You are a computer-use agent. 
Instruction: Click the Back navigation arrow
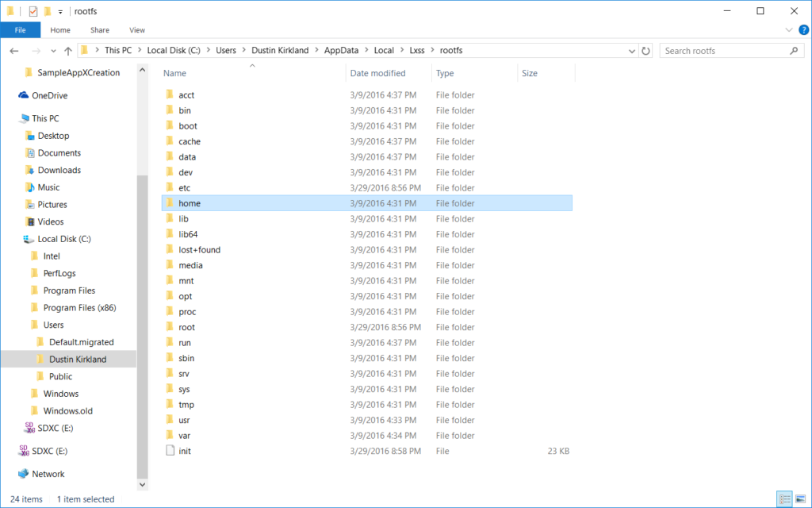click(x=13, y=51)
